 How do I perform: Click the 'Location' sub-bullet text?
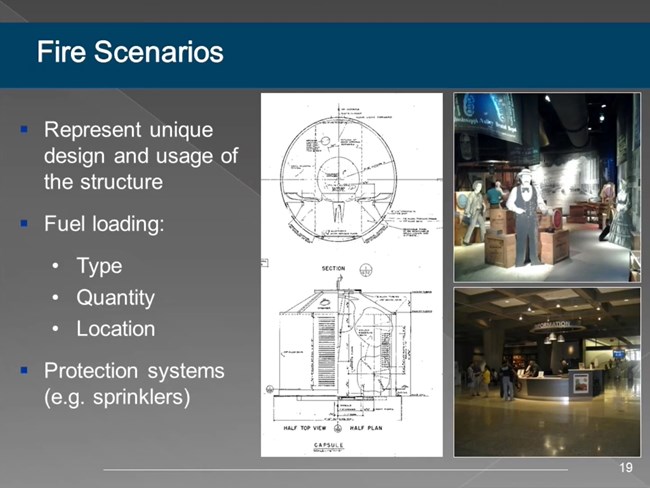coord(116,328)
